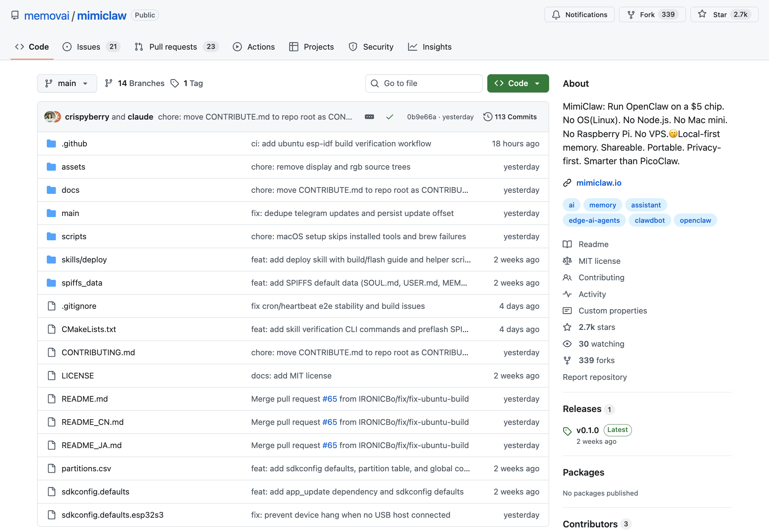Open the v0.1.0 release link
The image size is (769, 532).
(587, 430)
